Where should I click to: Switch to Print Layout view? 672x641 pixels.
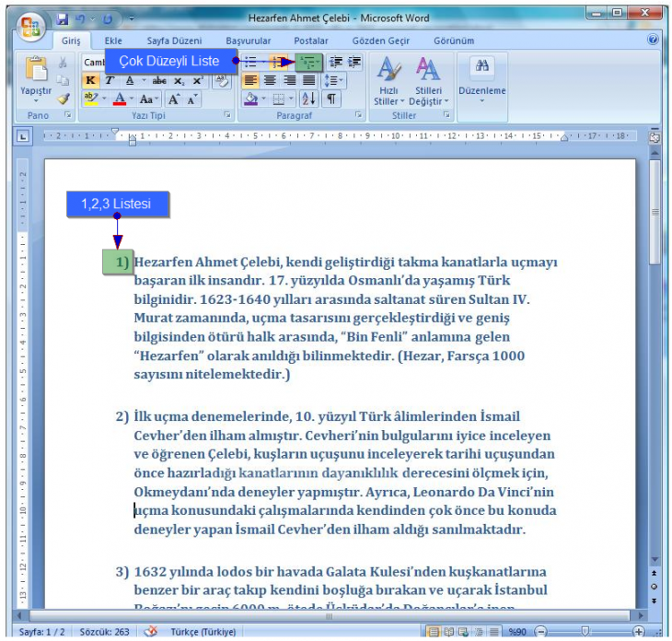(434, 632)
